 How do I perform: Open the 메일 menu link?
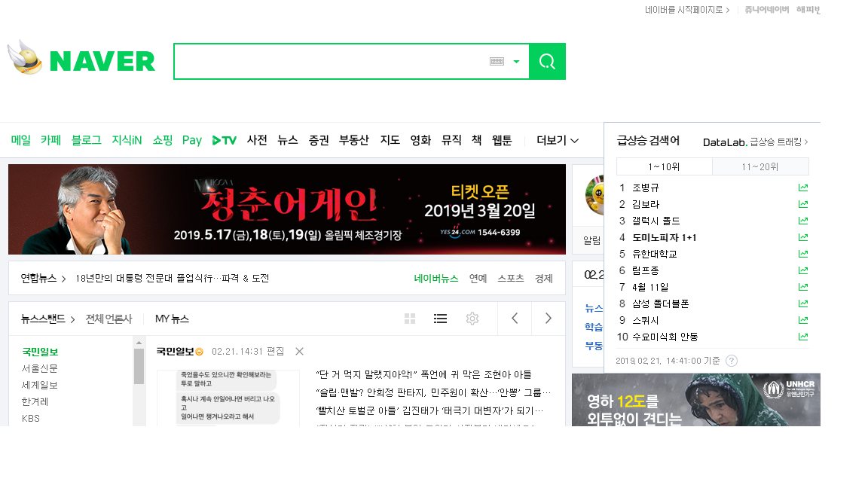point(20,140)
